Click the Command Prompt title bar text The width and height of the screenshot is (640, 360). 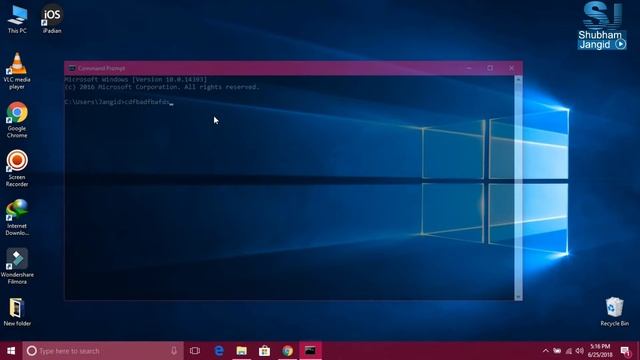tap(102, 68)
